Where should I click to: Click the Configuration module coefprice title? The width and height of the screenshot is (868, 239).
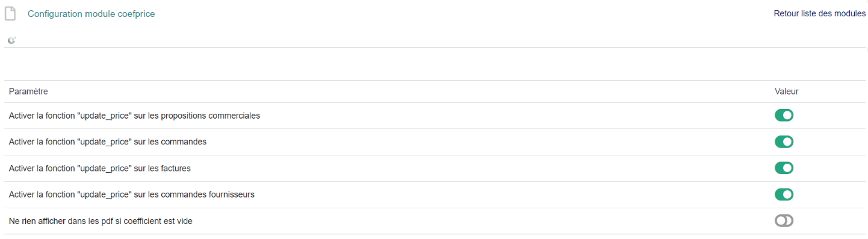[x=91, y=13]
